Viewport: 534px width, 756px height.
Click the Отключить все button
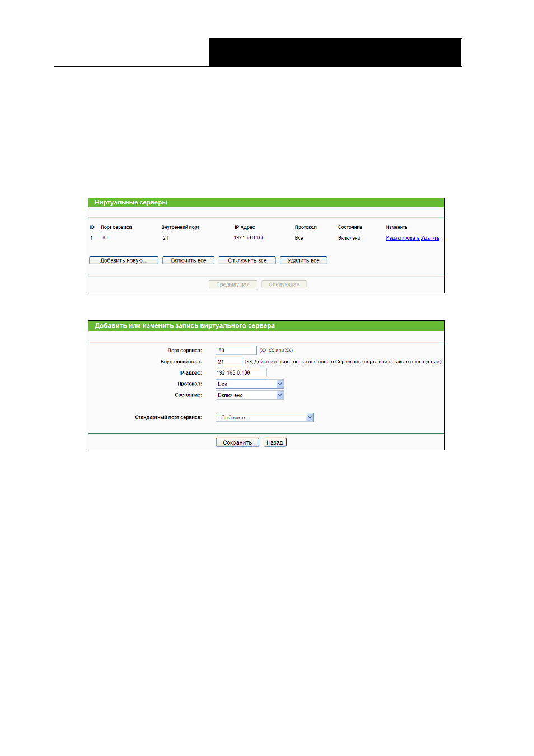(x=247, y=260)
